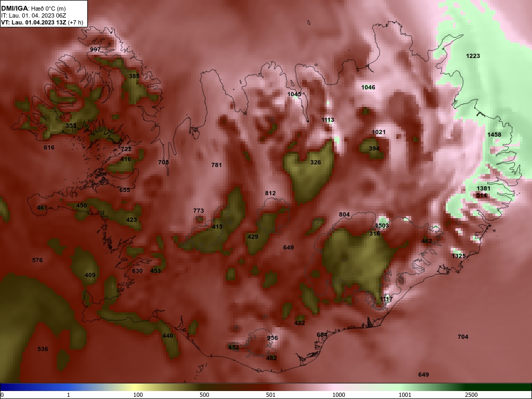
Task: Click the DMI/IGA map title text
Action: (33, 9)
